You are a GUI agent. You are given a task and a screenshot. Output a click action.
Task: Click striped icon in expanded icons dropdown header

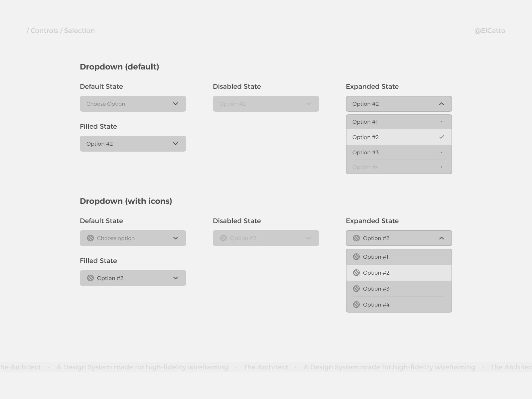(x=356, y=238)
